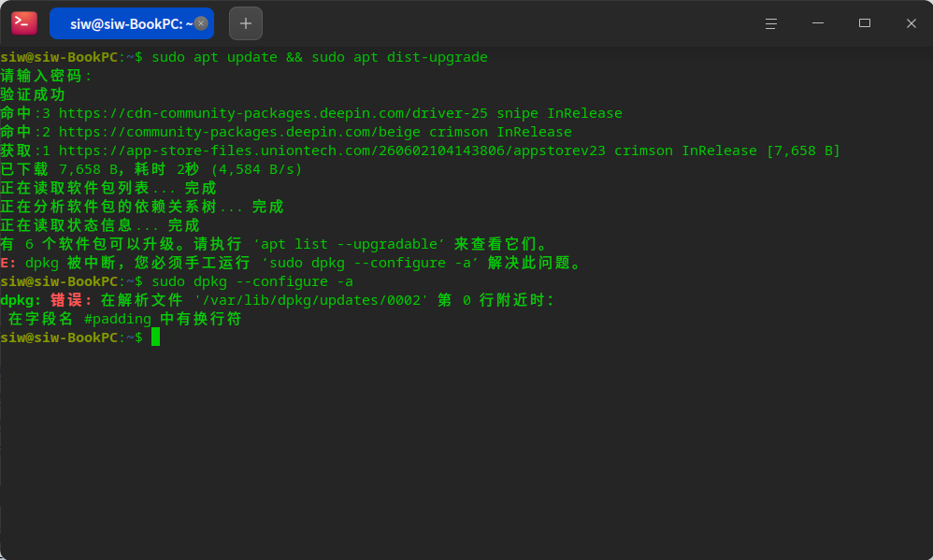933x560 pixels.
Task: Close the terminal window
Action: pyautogui.click(x=911, y=23)
